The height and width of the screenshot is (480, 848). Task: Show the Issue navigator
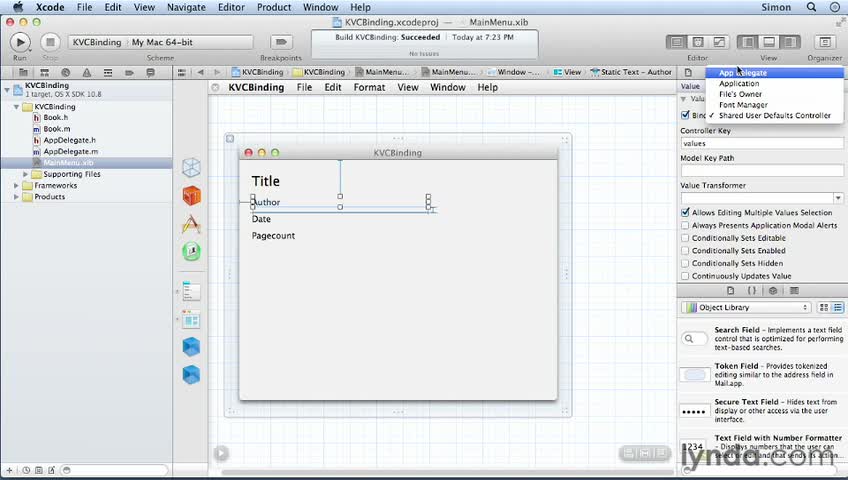(87, 72)
